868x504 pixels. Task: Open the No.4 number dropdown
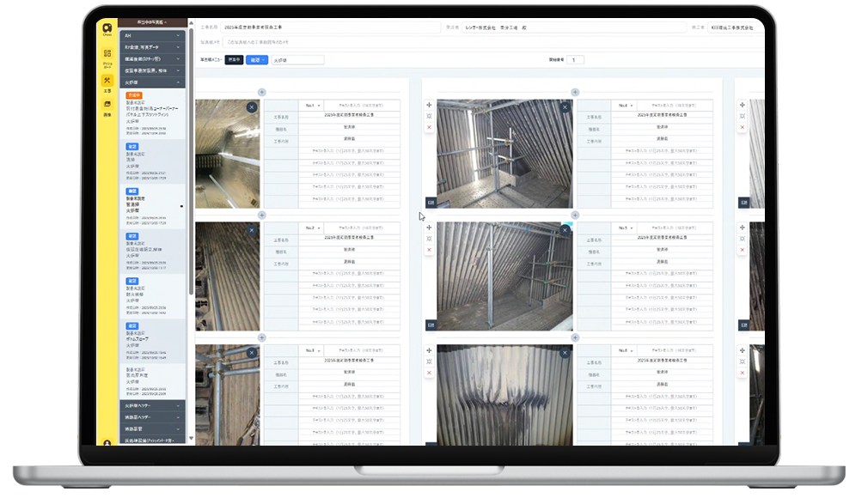pos(625,106)
